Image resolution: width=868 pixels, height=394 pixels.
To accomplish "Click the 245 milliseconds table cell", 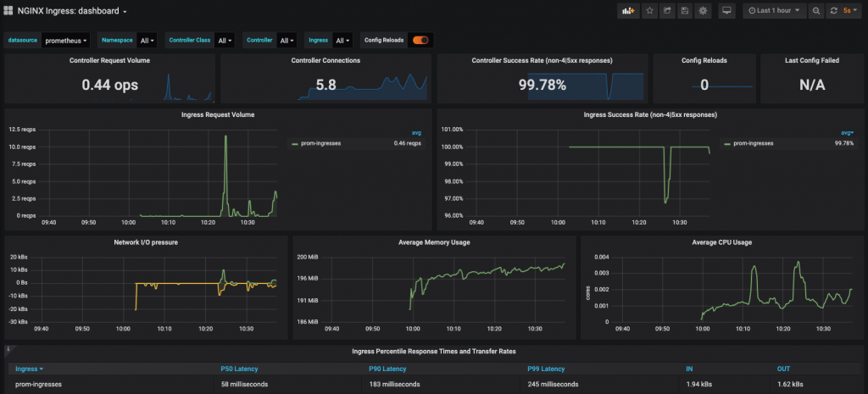I will (553, 384).
